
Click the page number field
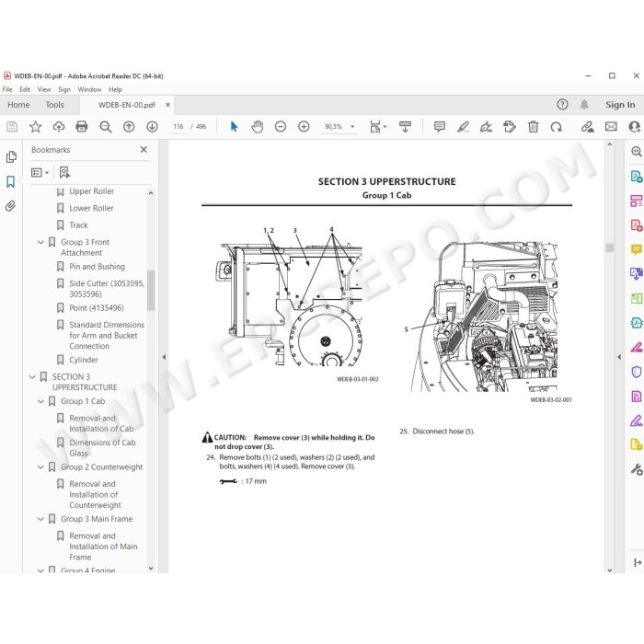click(178, 127)
